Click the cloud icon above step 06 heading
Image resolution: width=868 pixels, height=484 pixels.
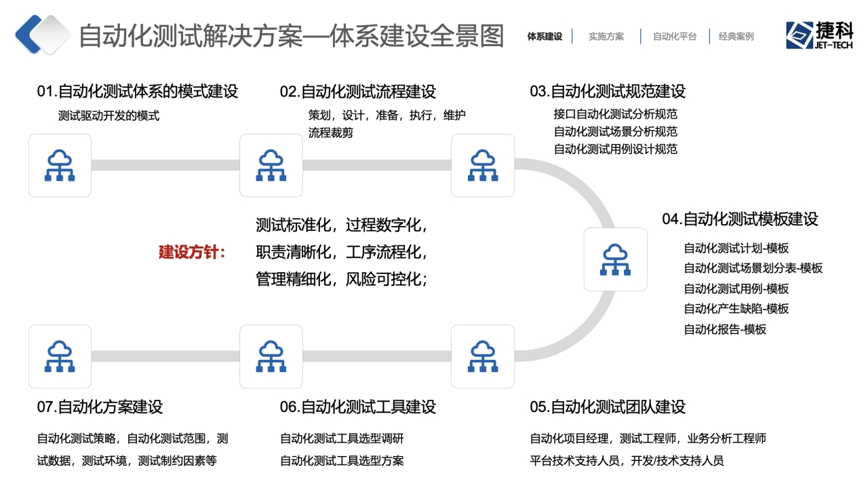click(271, 356)
